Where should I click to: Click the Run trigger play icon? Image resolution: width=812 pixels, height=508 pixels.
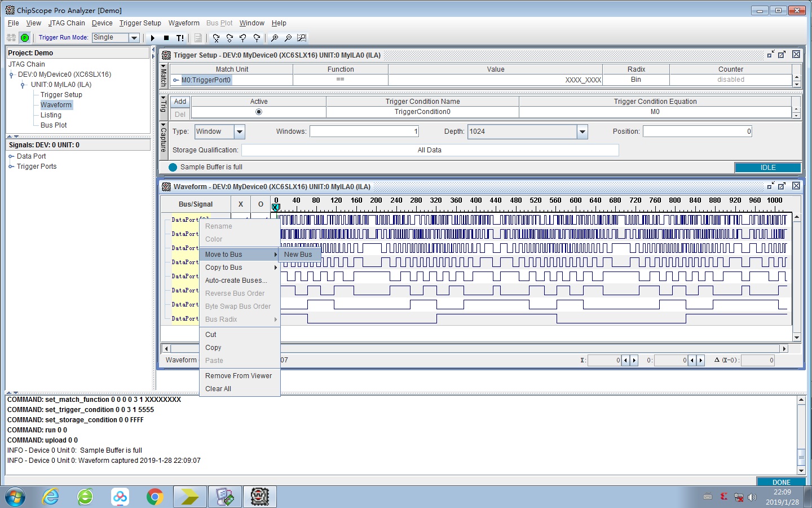tap(153, 38)
